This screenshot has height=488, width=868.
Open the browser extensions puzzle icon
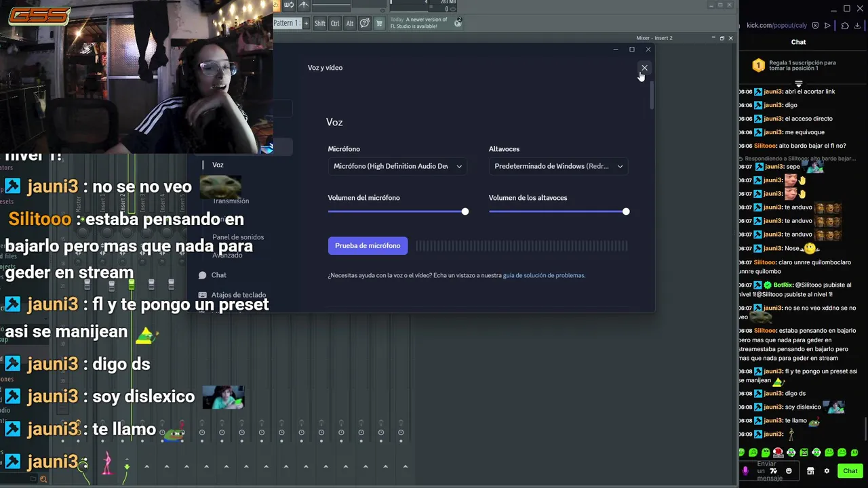(845, 26)
